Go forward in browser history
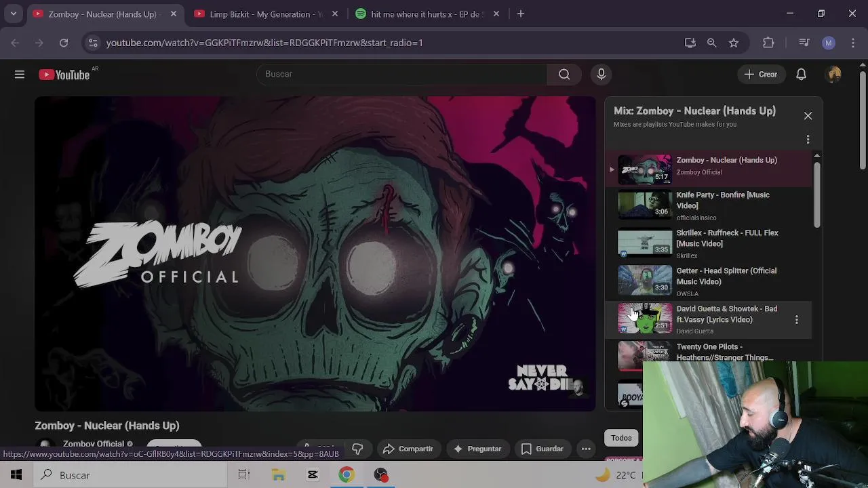 [39, 43]
